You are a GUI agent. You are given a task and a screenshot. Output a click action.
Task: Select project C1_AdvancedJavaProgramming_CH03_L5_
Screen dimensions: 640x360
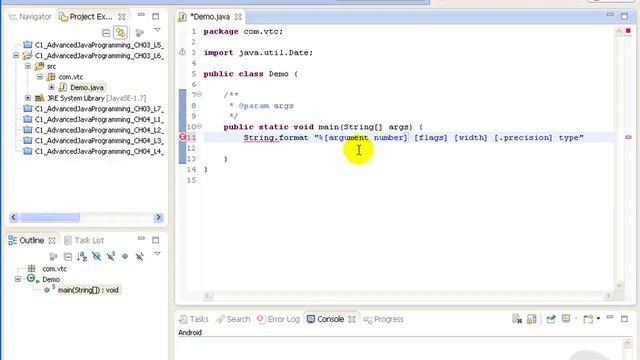pos(99,45)
